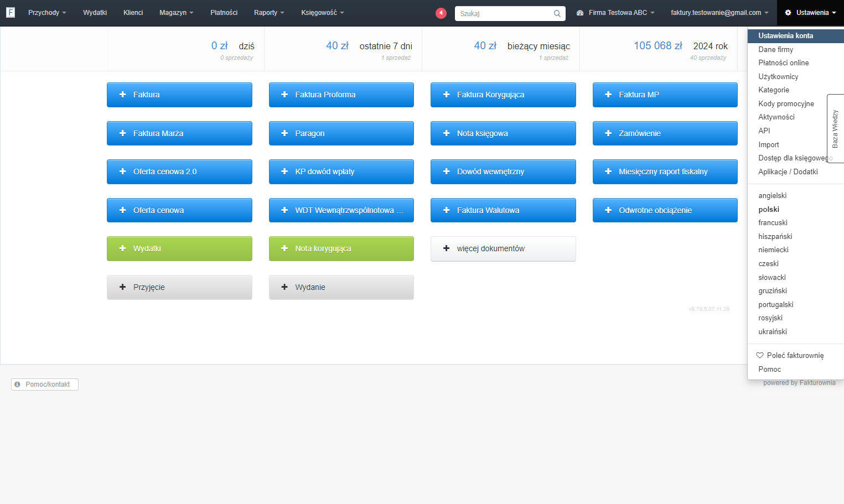Create WDT Wewnątrzwspólnotowa document
Screen dimensions: 844x504
point(341,210)
